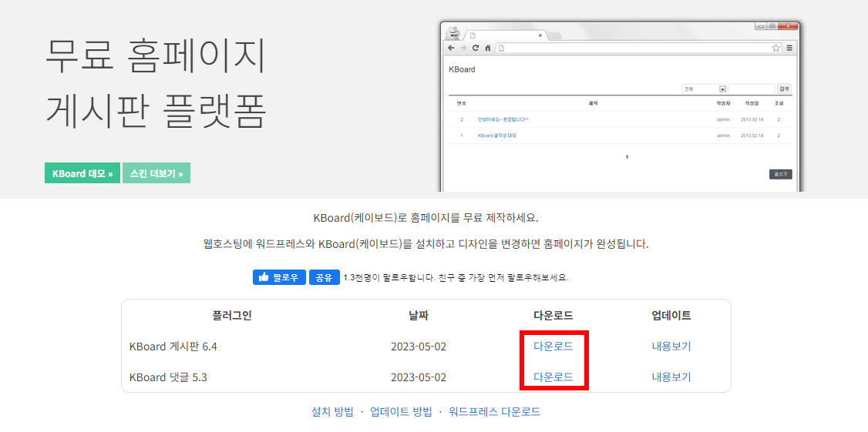Image resolution: width=868 pixels, height=432 pixels.
Task: Click the '1.3천명이 팔로우합니다' follower text
Action: coord(456,278)
